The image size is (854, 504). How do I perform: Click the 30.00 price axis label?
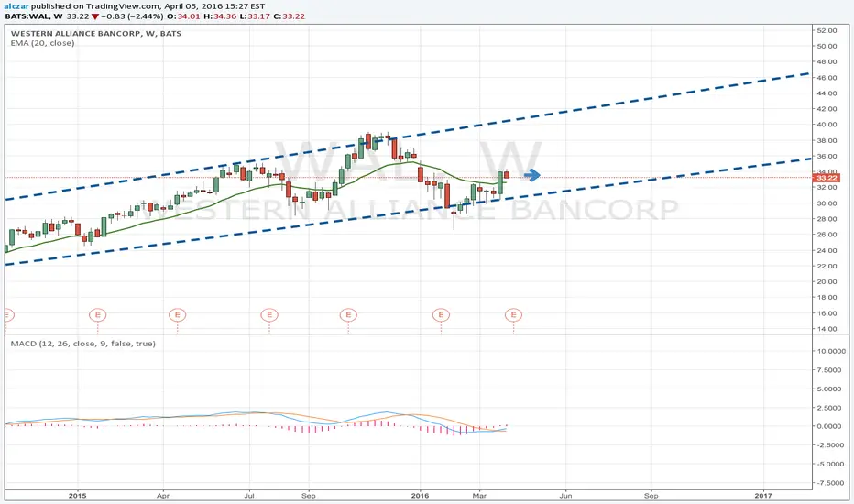[x=827, y=203]
